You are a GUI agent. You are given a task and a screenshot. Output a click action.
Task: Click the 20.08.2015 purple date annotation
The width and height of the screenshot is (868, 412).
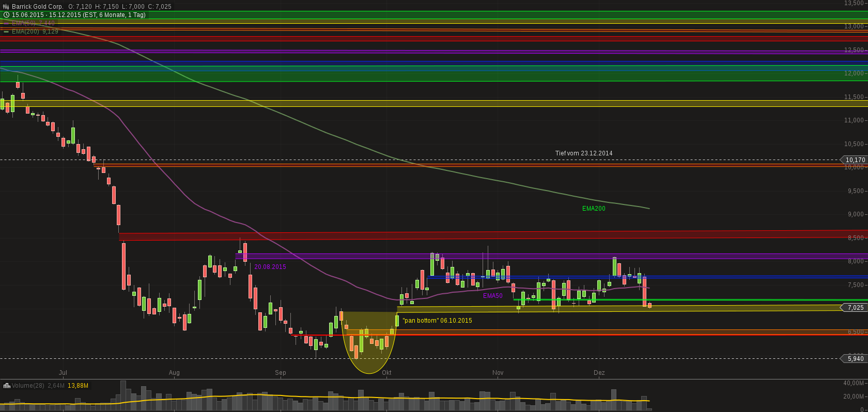[x=270, y=267]
